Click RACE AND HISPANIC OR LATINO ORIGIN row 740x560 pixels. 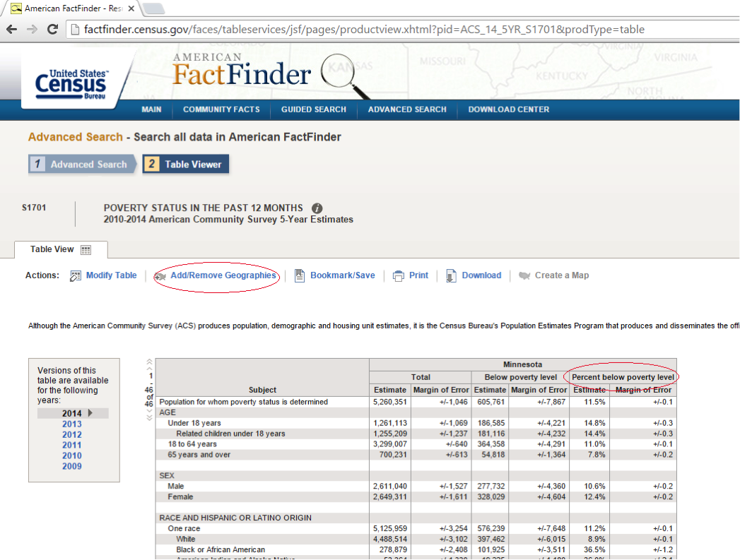(416, 518)
